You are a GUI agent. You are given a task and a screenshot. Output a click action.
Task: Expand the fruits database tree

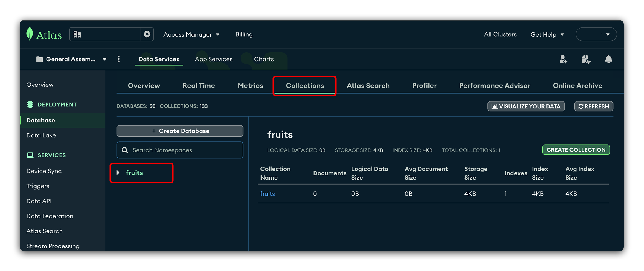pos(118,173)
